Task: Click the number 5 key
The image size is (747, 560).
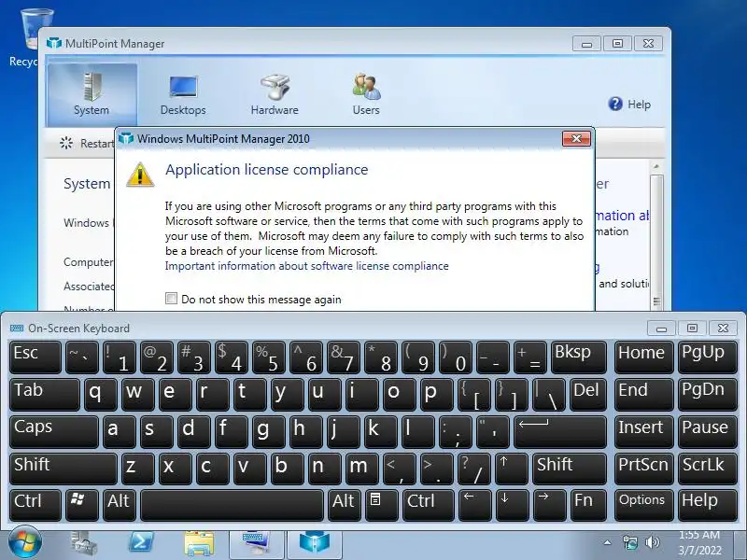Action: tap(269, 357)
